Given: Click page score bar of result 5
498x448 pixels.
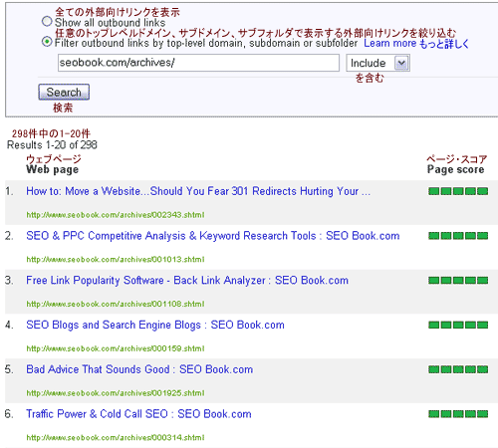Looking at the screenshot, I should (458, 369).
